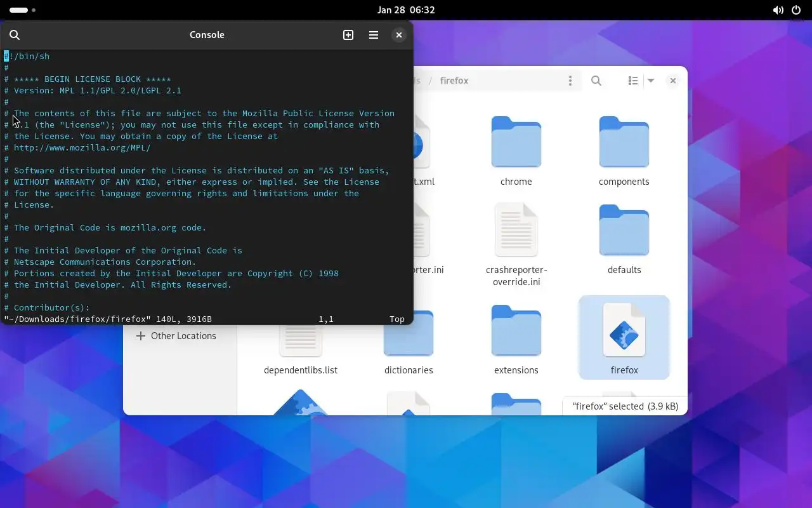Click the "extensions" folder name label

[516, 370]
